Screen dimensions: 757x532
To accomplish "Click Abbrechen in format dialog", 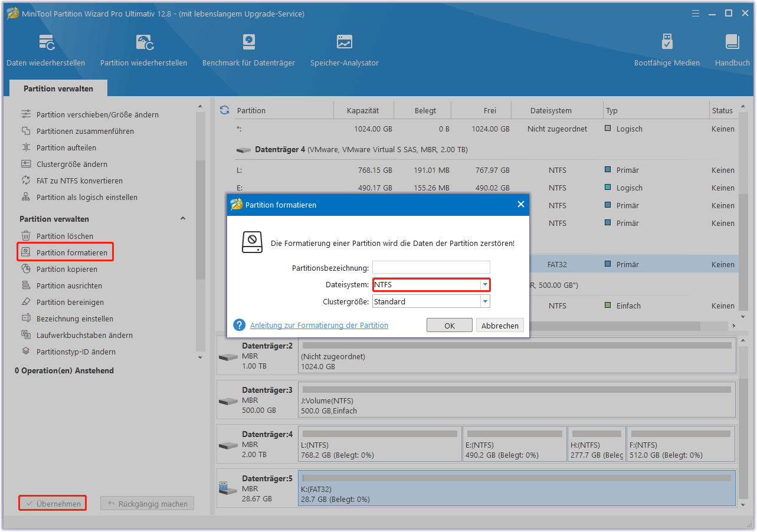I will pyautogui.click(x=500, y=326).
